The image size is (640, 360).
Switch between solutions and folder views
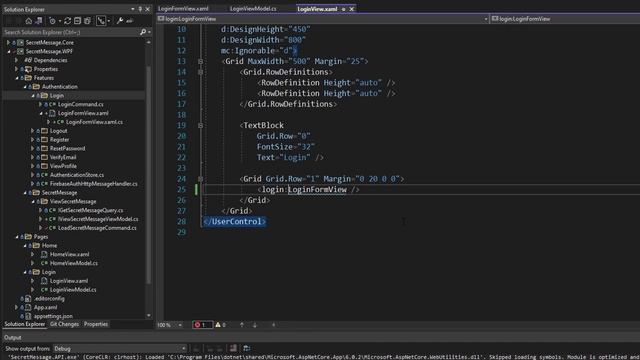(x=38, y=21)
